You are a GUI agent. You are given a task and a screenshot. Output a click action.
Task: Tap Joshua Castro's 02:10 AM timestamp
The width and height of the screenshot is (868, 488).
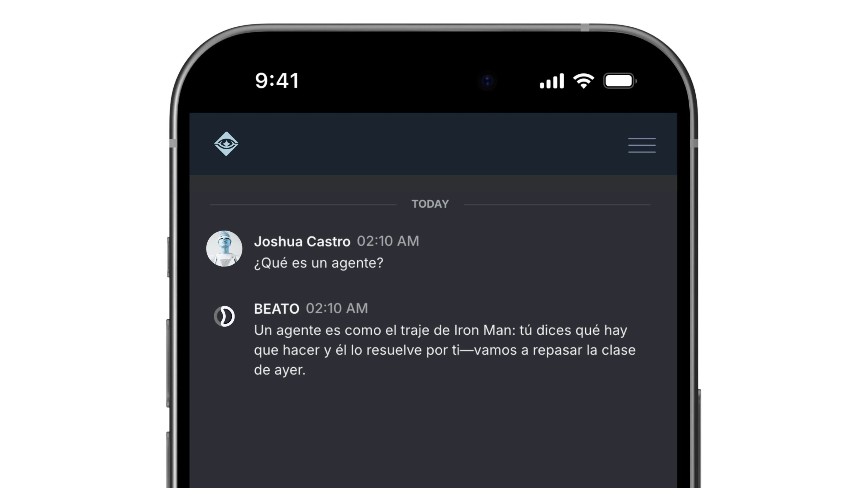(x=388, y=241)
